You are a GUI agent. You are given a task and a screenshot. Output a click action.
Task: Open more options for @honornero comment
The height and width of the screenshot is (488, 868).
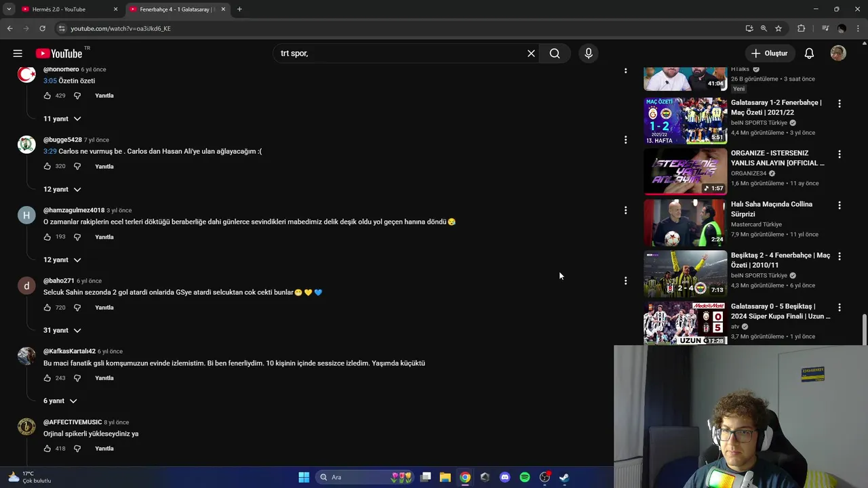(625, 70)
